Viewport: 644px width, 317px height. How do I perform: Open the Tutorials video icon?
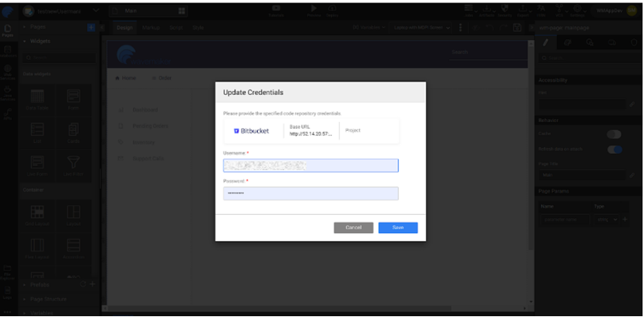[x=276, y=10]
